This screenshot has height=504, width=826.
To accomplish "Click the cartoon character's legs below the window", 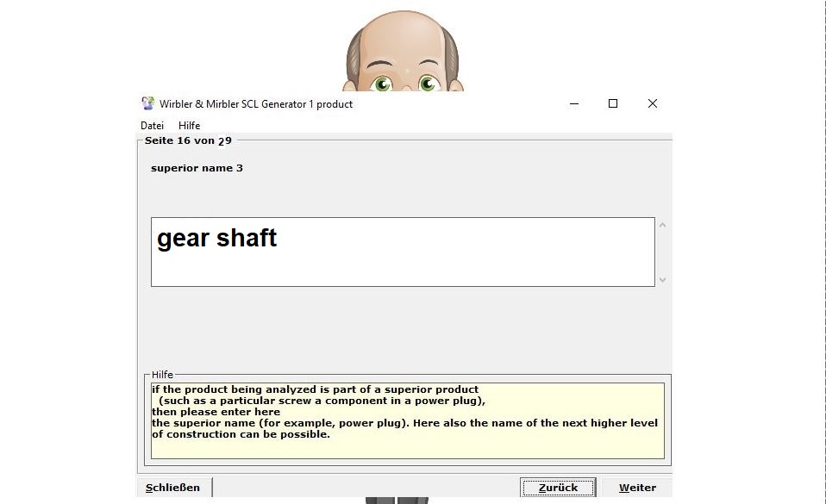I will click(397, 500).
